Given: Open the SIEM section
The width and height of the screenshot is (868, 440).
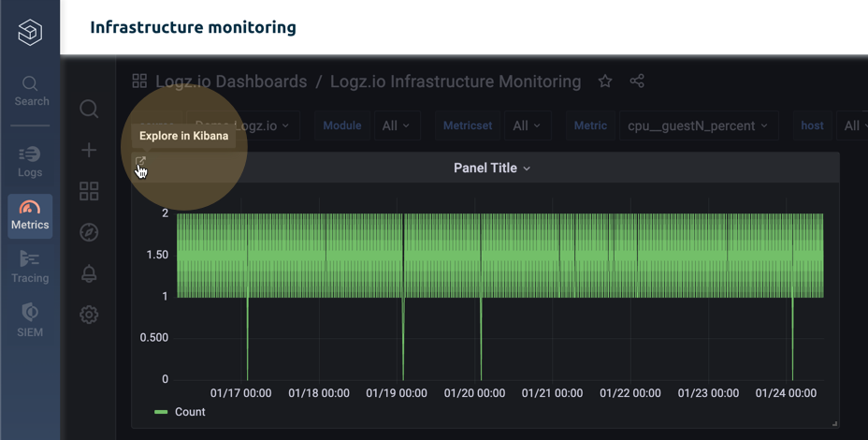Looking at the screenshot, I should pyautogui.click(x=30, y=319).
